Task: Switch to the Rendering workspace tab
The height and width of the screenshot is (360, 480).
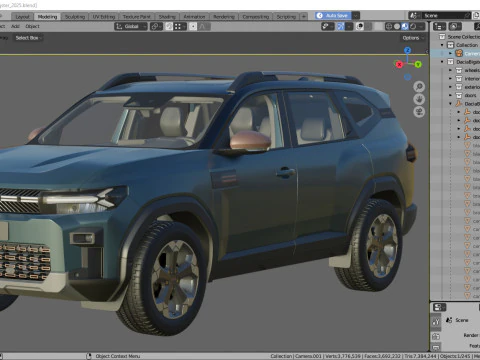Action: click(x=224, y=17)
